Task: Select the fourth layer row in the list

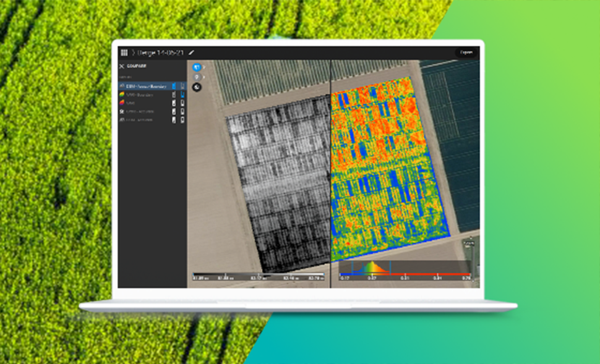Action: (x=152, y=111)
